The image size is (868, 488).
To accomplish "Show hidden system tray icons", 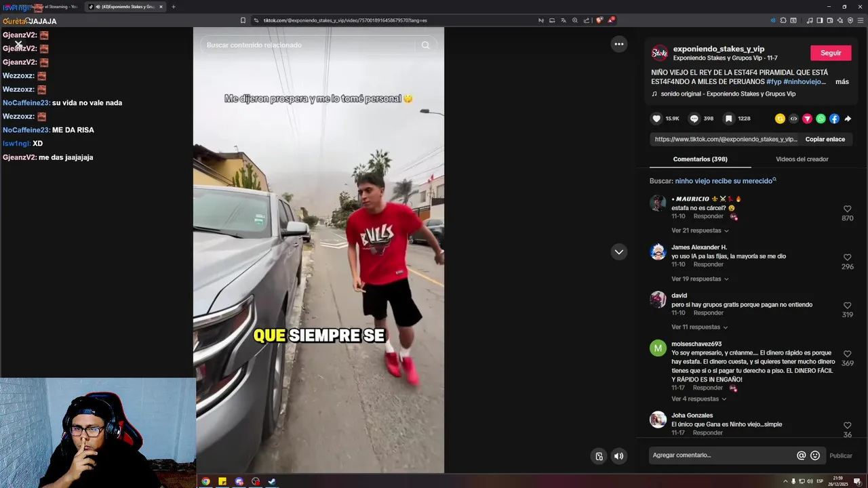I will point(785,481).
